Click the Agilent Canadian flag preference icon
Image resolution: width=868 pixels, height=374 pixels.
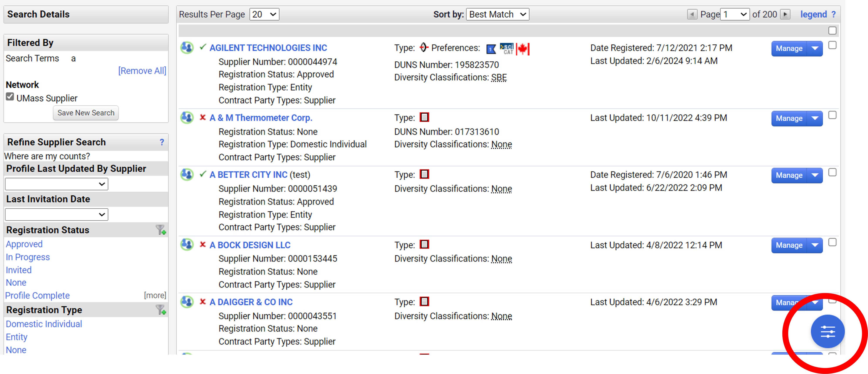(523, 49)
